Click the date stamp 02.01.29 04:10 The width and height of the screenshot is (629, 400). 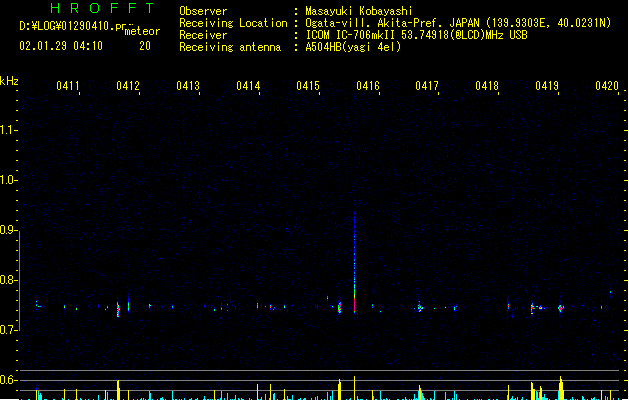click(61, 46)
